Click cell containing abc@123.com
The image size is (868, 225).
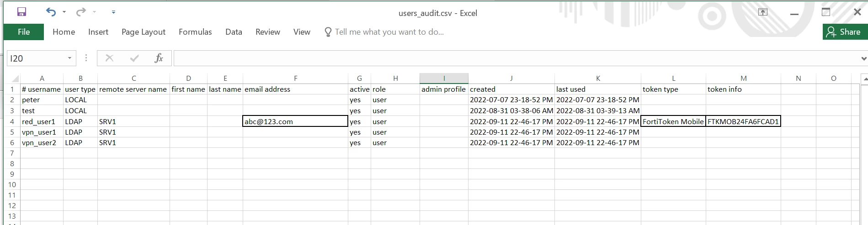pyautogui.click(x=295, y=121)
